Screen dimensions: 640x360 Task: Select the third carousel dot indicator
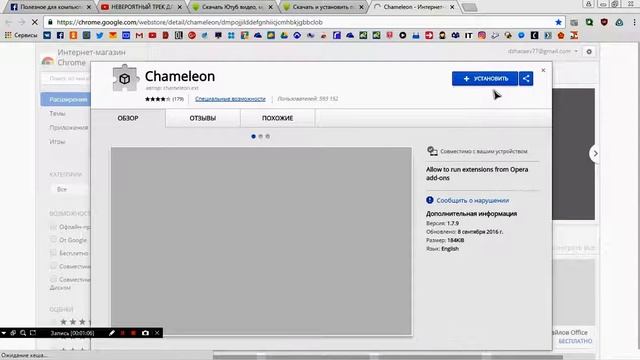[267, 136]
